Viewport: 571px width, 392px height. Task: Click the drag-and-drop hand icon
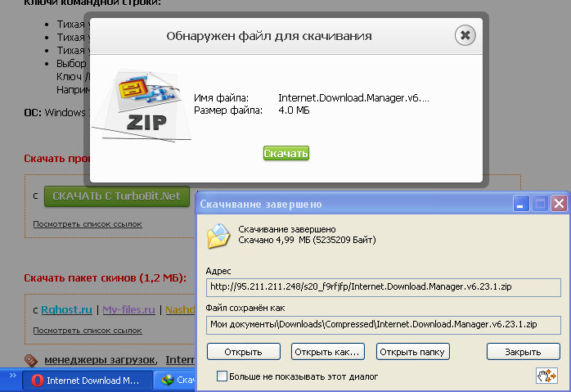[x=546, y=375]
